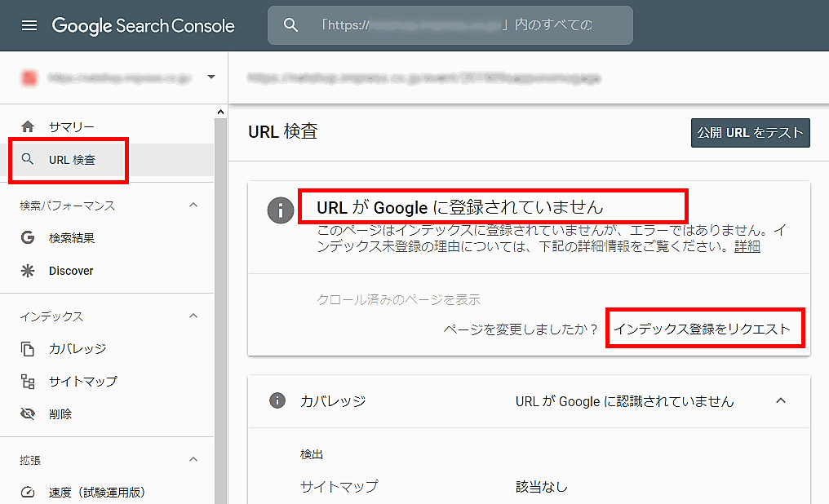Screen dimensions: 829x504
Task: Click the crossed-eye 削除 icon
Action: [x=28, y=414]
